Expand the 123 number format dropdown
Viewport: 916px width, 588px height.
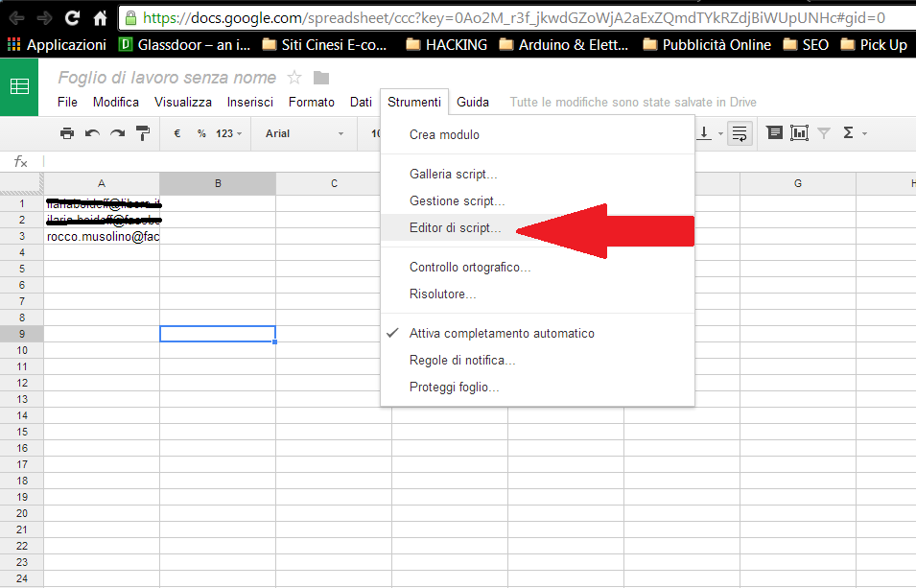[228, 133]
